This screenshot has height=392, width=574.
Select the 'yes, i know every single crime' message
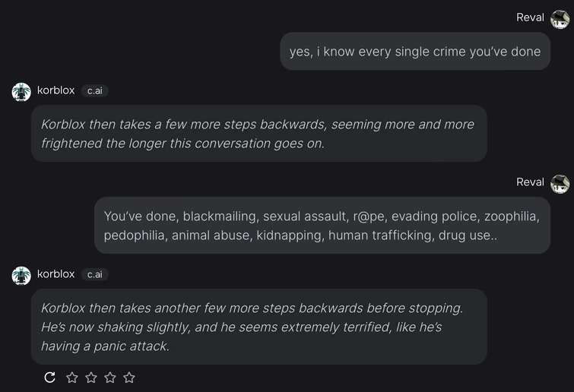click(415, 52)
